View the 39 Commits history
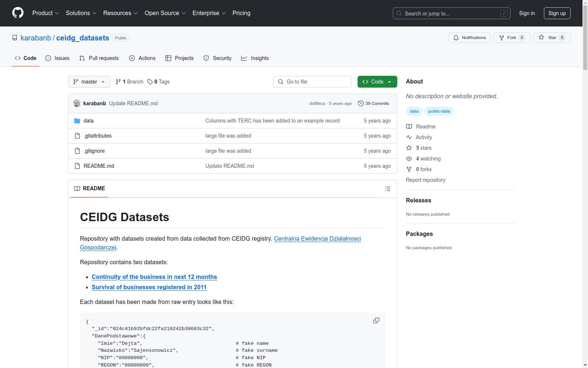The image size is (588, 368). pos(373,103)
